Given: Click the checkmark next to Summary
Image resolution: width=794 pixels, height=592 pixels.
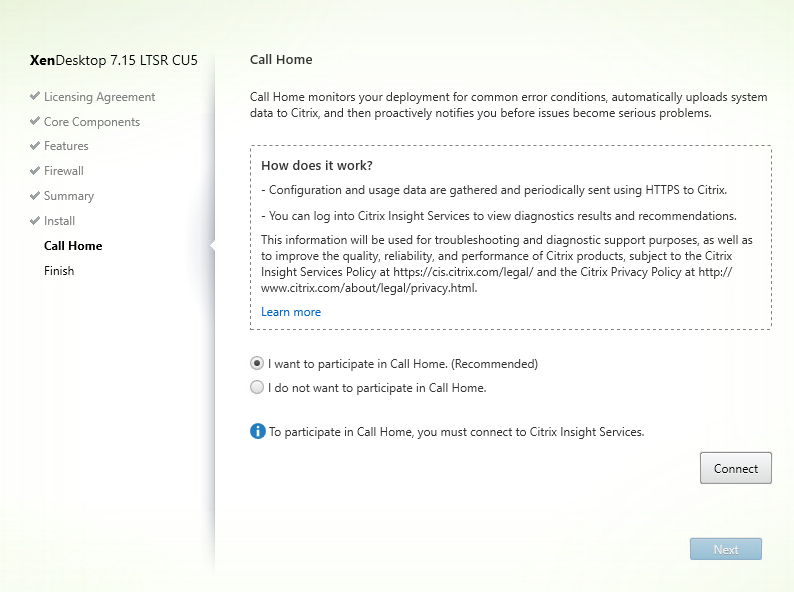Looking at the screenshot, I should coord(34,195).
